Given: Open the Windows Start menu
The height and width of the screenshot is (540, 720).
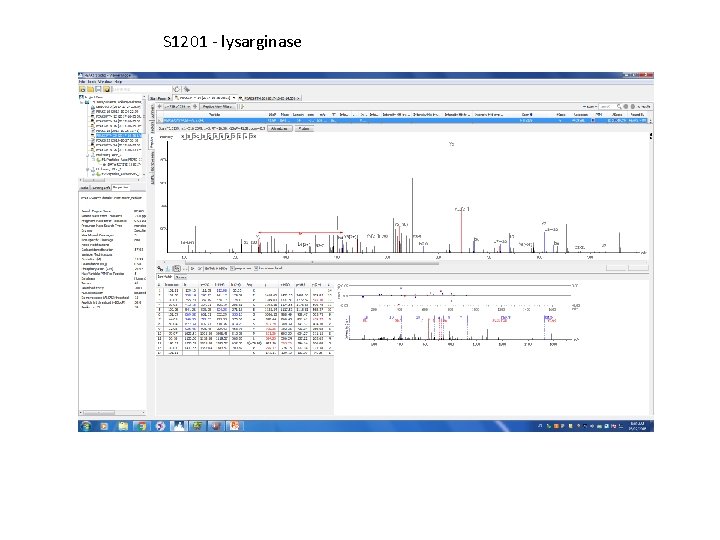Looking at the screenshot, I should (x=85, y=426).
